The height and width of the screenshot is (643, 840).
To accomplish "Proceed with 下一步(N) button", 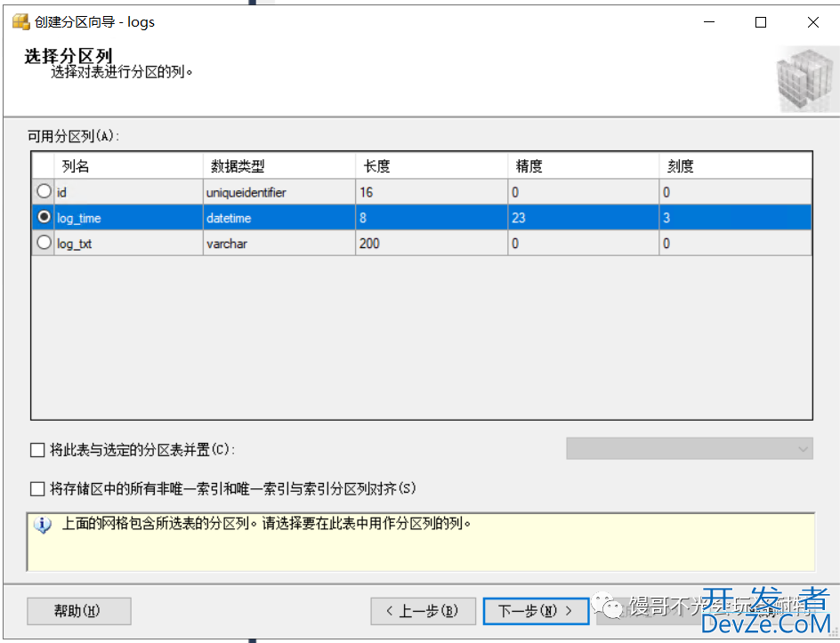I will 536,611.
